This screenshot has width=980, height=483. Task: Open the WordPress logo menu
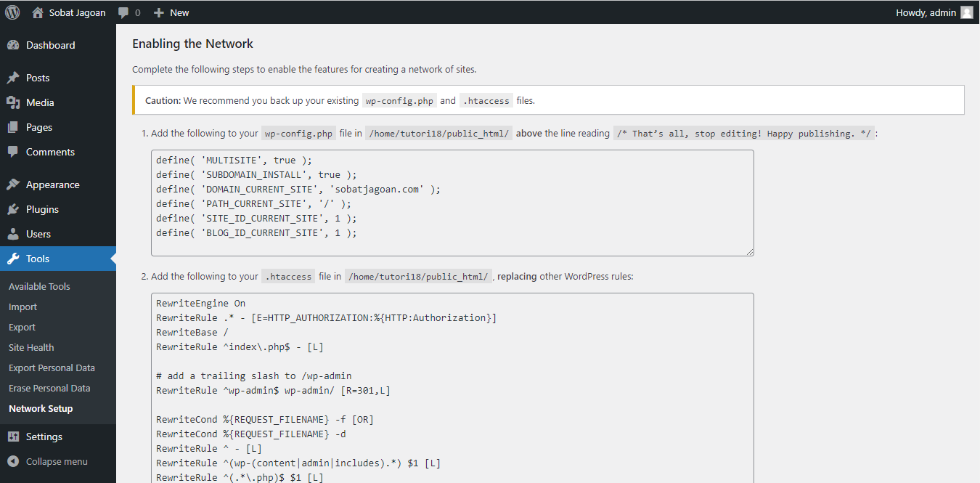(x=12, y=12)
